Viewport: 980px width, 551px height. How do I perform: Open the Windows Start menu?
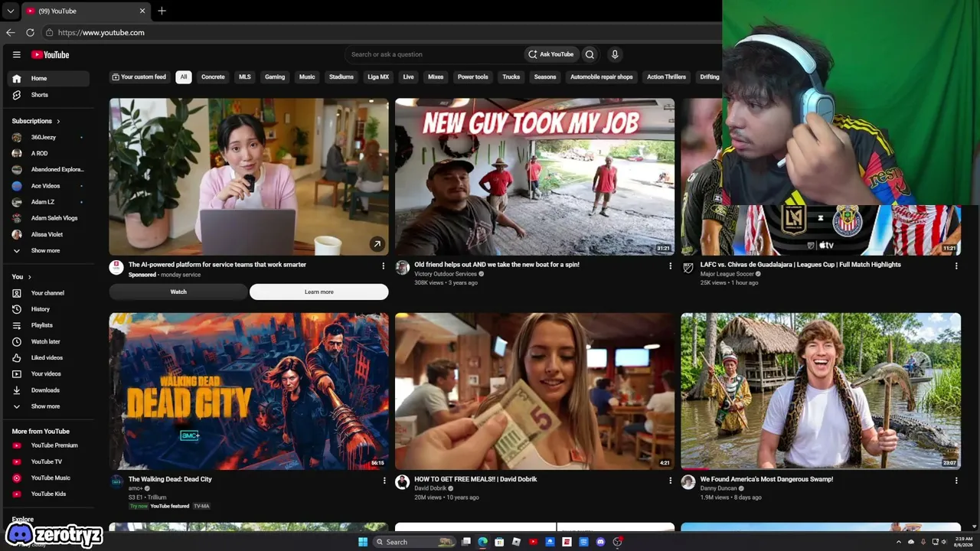[x=363, y=542]
